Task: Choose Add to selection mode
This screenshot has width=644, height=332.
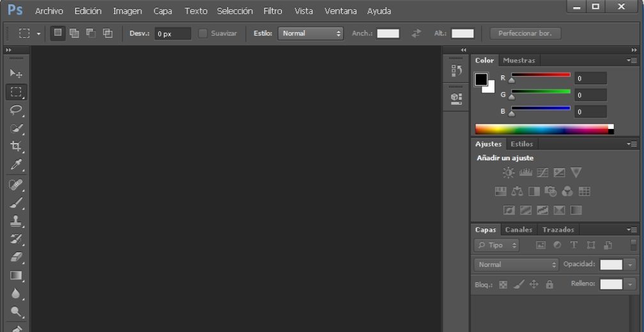Action: (74, 33)
